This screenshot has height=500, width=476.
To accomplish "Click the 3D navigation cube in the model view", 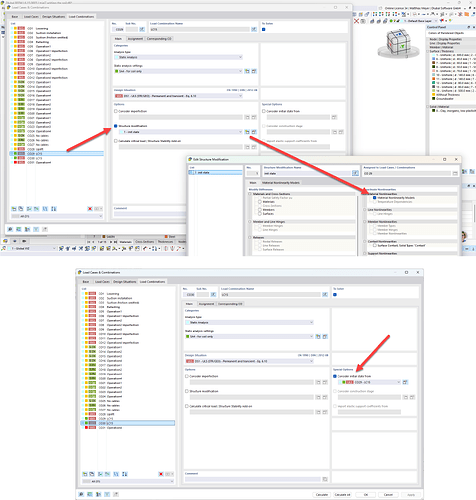I will [x=399, y=42].
